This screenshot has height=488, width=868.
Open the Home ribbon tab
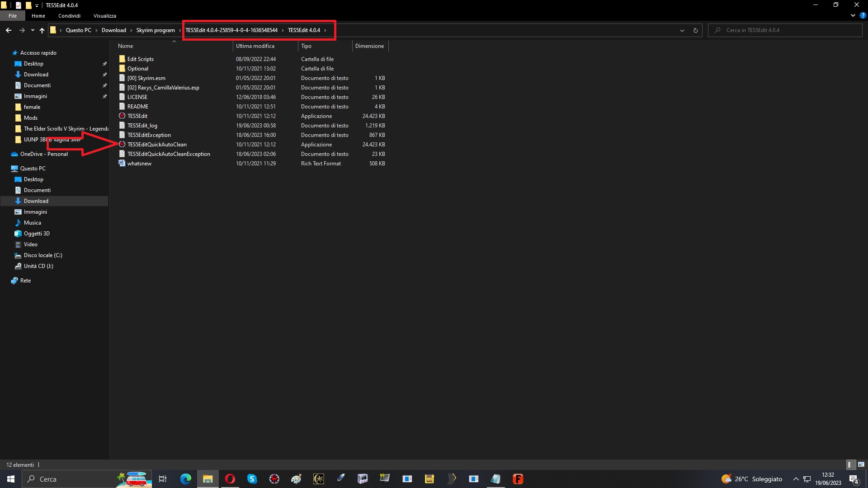(38, 16)
